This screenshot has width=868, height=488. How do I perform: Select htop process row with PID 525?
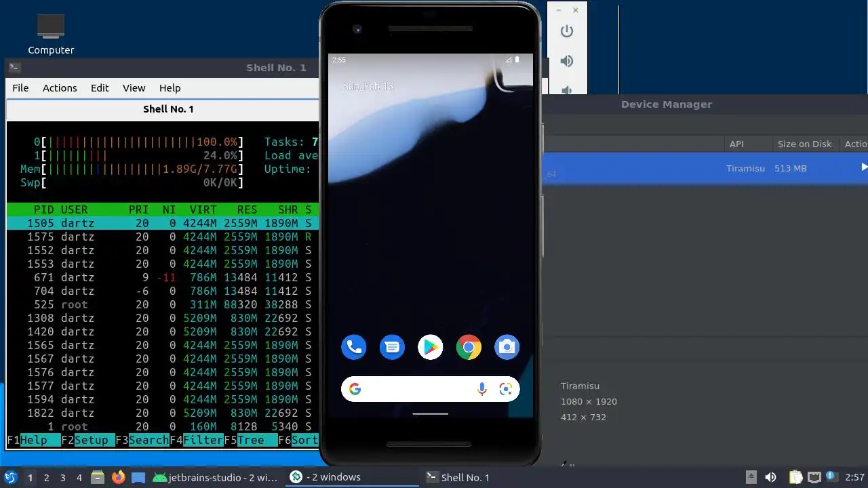click(x=163, y=304)
